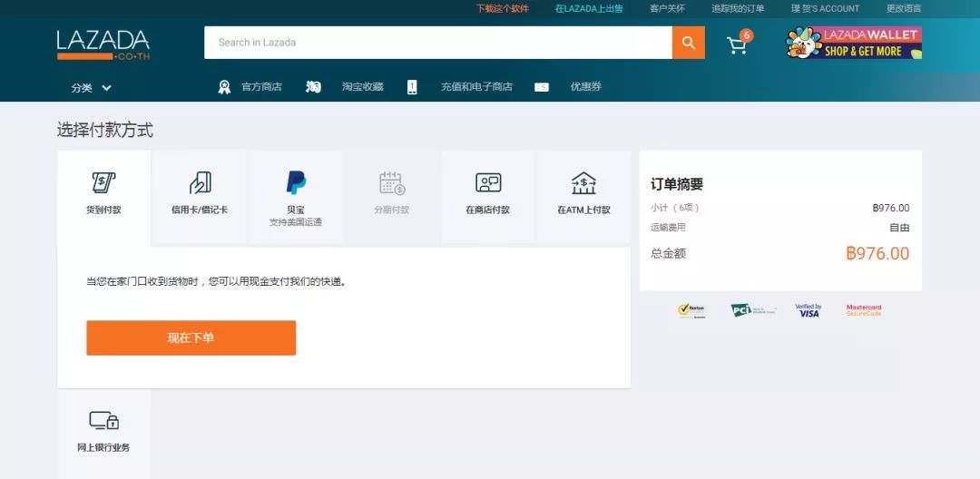Image resolution: width=980 pixels, height=479 pixels.
Task: Click the Mastercard SecureCode badge
Action: [864, 310]
